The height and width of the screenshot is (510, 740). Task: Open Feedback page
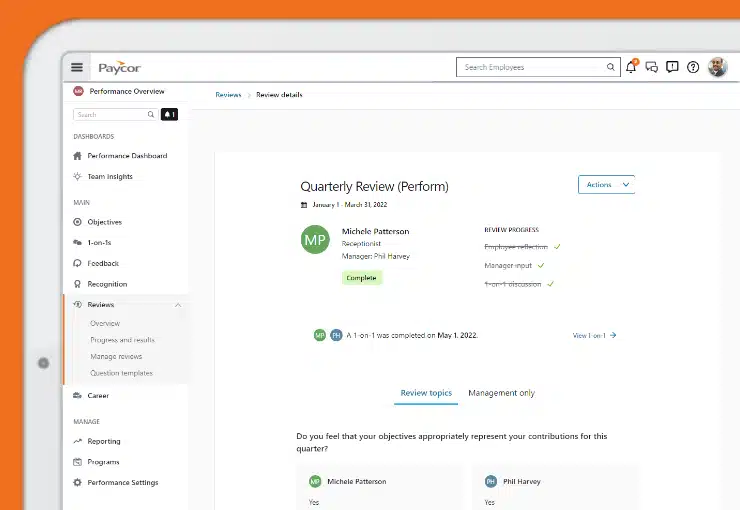click(x=103, y=263)
